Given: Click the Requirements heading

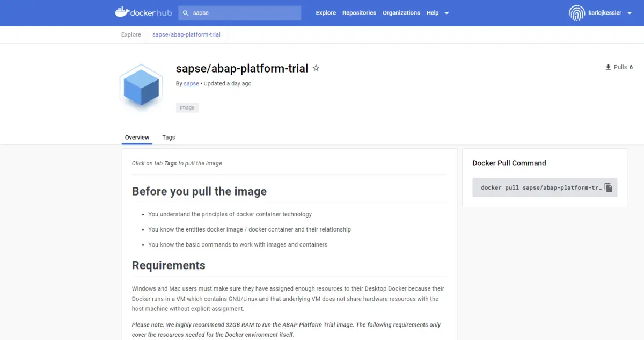Looking at the screenshot, I should pyautogui.click(x=169, y=265).
